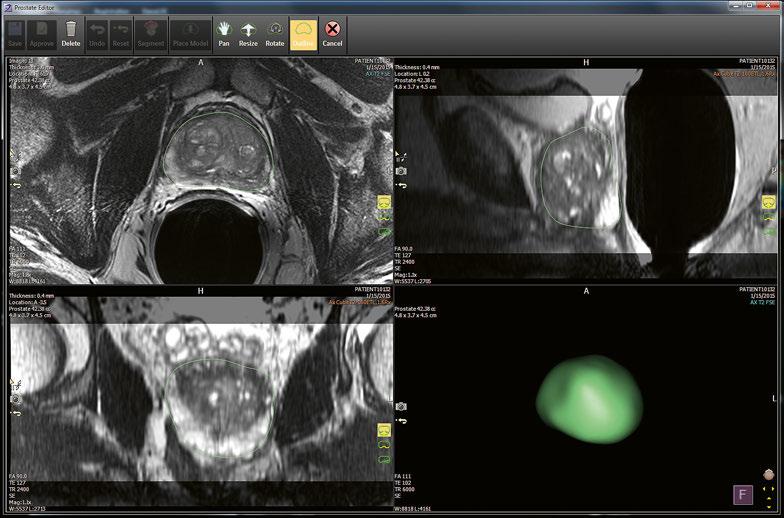Rotate the 3D model right with arrow
784x518 pixels.
tap(774, 488)
